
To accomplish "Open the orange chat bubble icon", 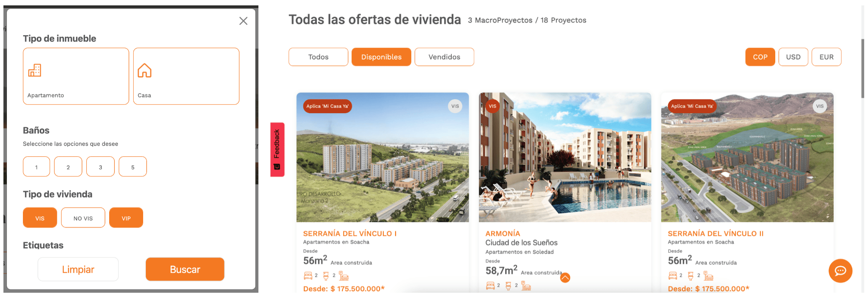I will point(840,270).
